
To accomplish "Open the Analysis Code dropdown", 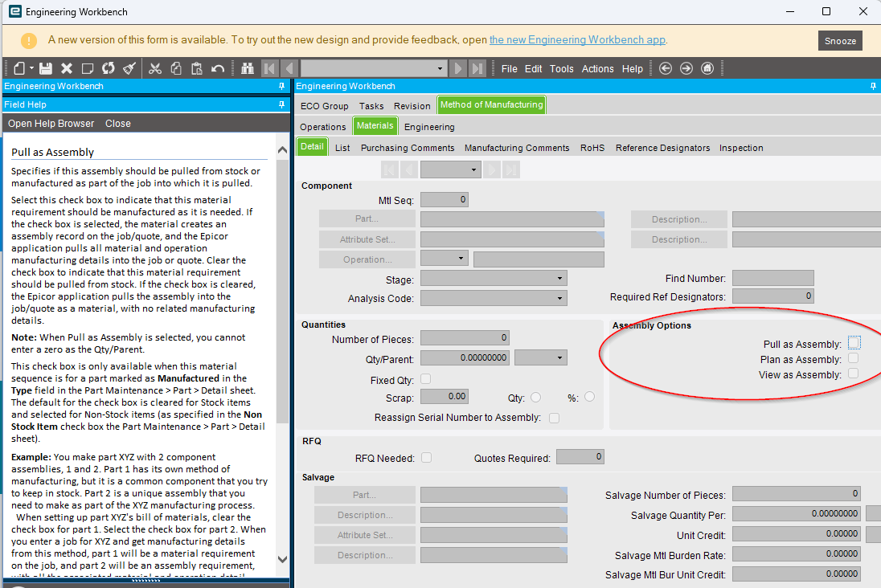I will pyautogui.click(x=559, y=298).
